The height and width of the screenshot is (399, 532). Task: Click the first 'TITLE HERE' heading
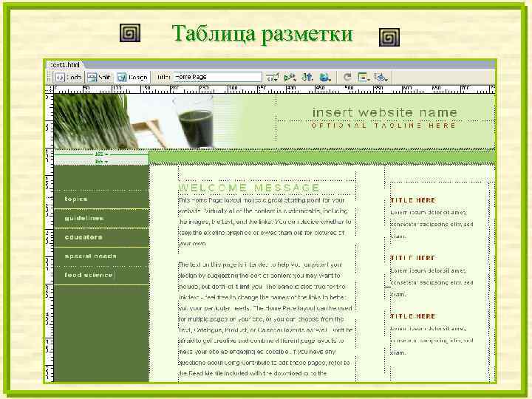pyautogui.click(x=413, y=200)
